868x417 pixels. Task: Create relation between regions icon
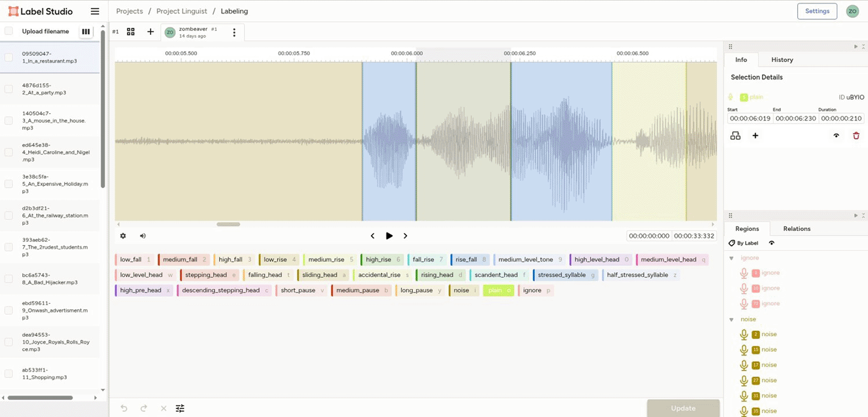(735, 136)
